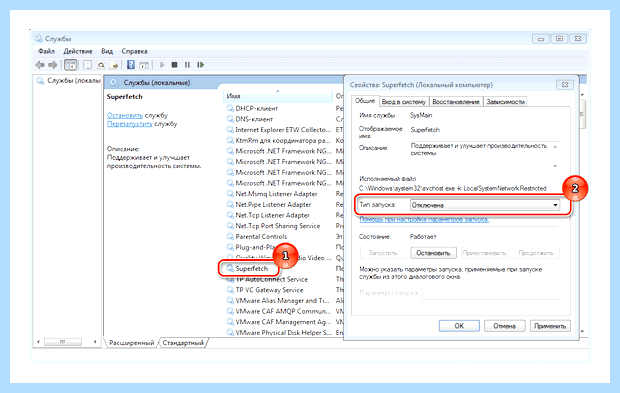Click the Перезапустить службу link

pyautogui.click(x=129, y=124)
